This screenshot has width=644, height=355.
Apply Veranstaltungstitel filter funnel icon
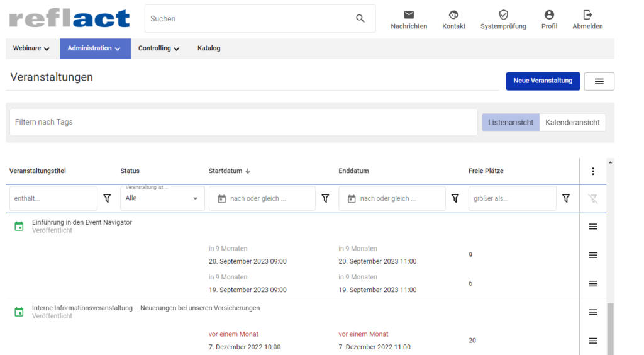[x=107, y=198]
